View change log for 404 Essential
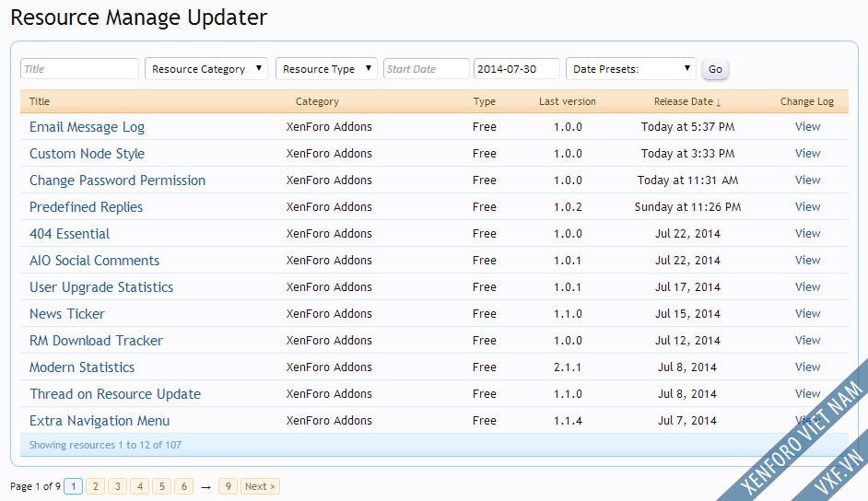 pos(808,233)
